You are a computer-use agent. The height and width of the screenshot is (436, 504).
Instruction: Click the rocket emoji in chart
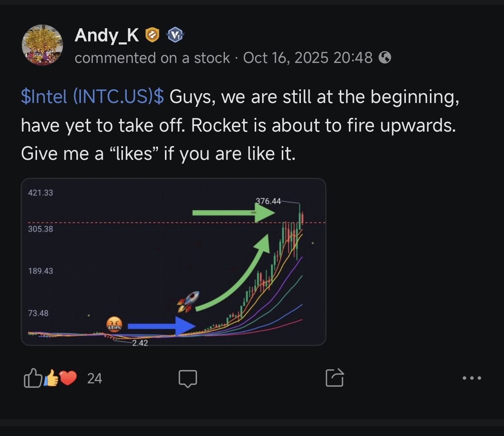point(188,302)
